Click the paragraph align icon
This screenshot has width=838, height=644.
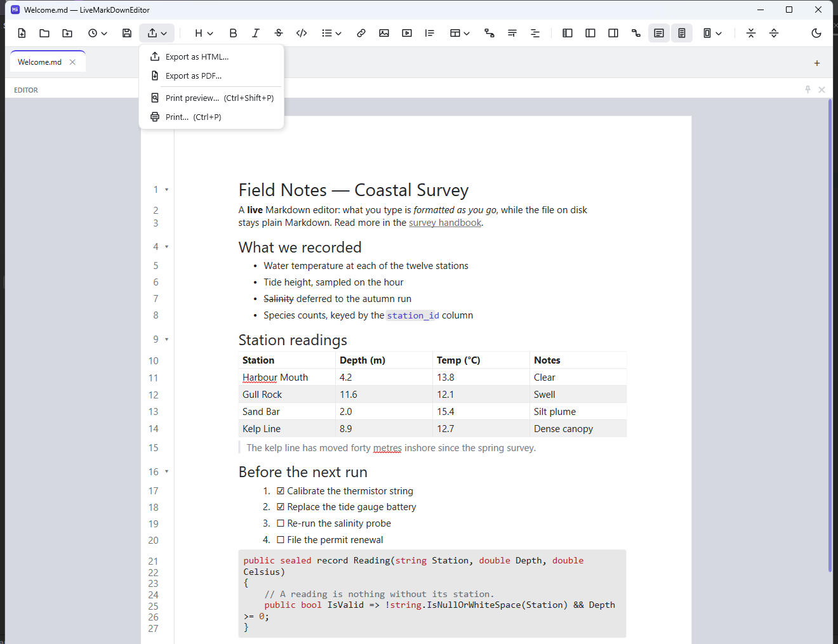point(512,33)
